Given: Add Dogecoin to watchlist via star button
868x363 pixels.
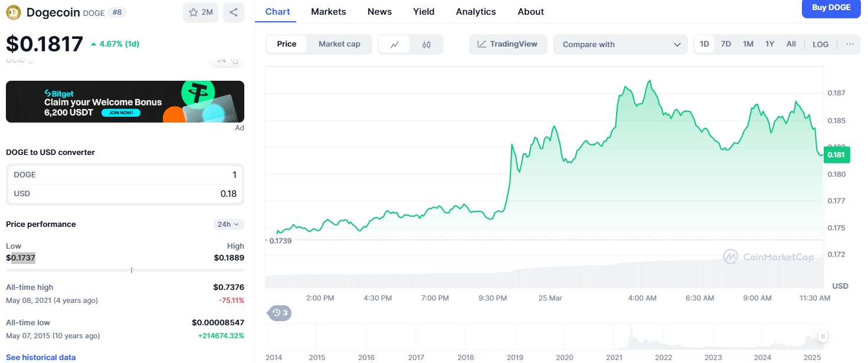Looking at the screenshot, I should [x=201, y=12].
